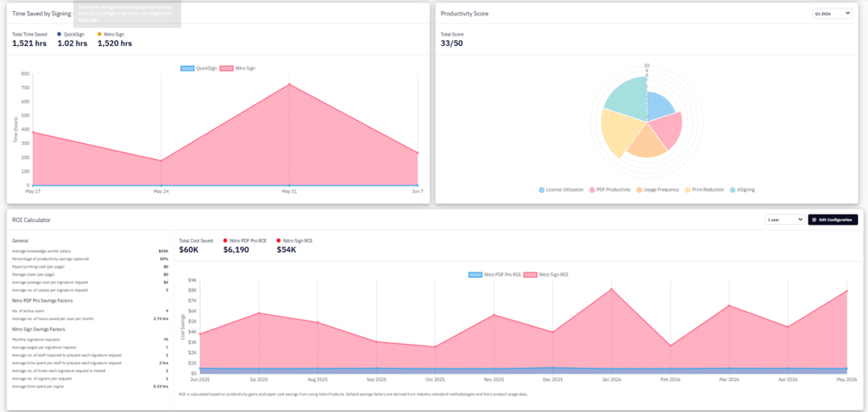Click red dot beside Nitro PDF Pro ROI stat
Viewport: 868px width, 412px height.
(x=226, y=240)
